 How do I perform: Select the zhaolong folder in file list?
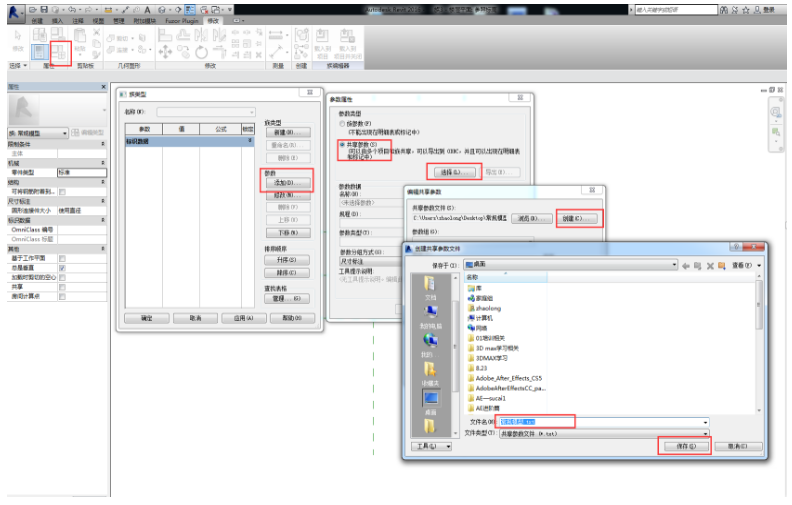[484, 308]
